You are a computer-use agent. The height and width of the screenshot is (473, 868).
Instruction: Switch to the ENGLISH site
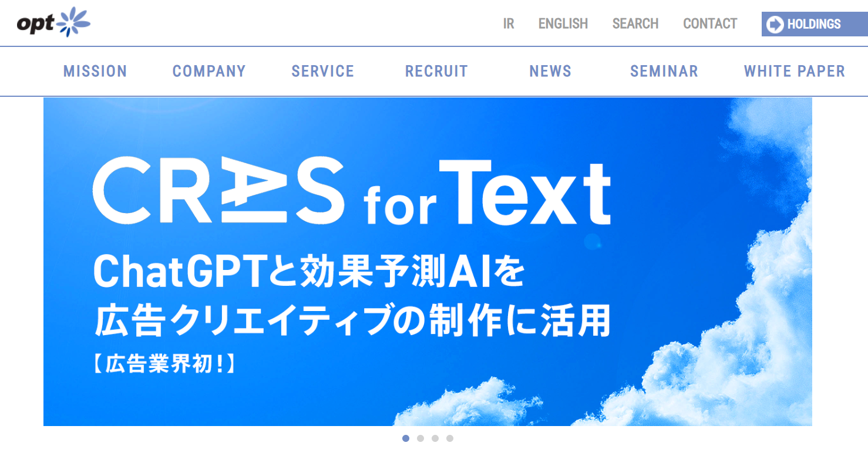tap(563, 24)
